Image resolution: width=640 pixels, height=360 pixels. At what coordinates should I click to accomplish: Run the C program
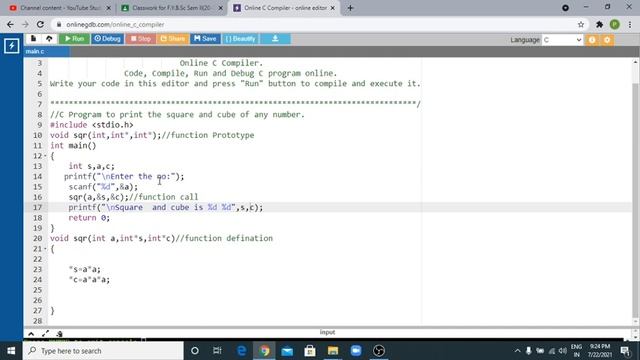click(x=74, y=39)
